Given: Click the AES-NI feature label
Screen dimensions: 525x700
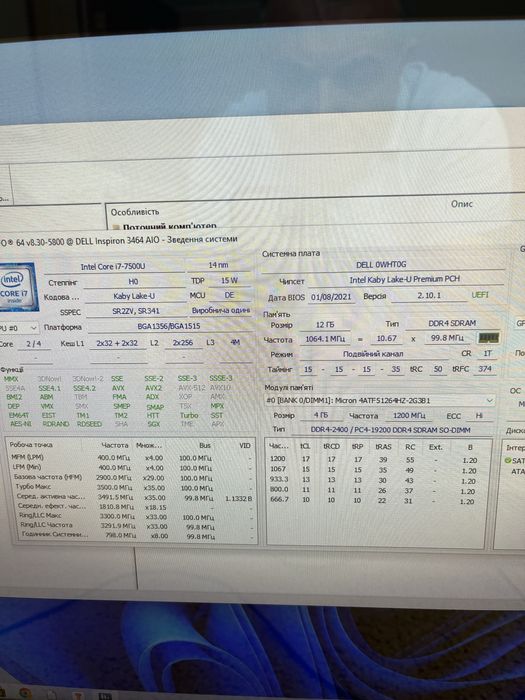Looking at the screenshot, I should 21,424.
